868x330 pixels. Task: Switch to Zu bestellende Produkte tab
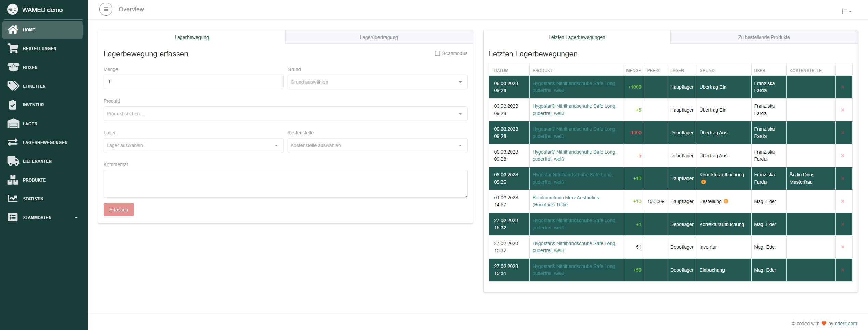[x=763, y=37]
